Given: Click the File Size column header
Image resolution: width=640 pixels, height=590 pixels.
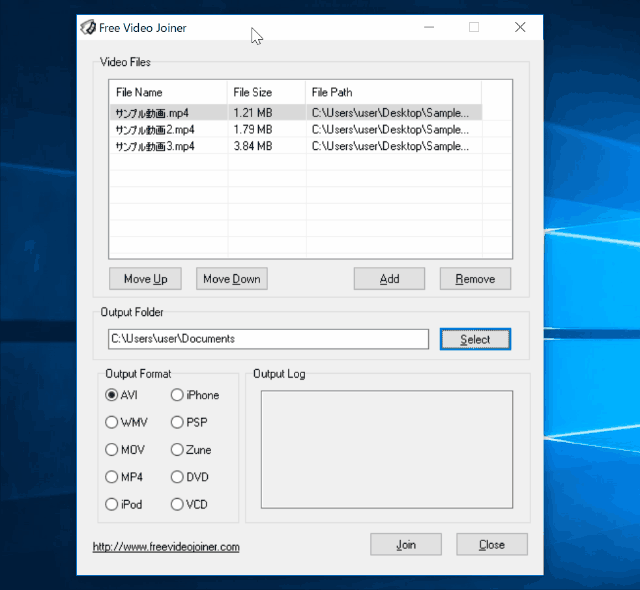Looking at the screenshot, I should [x=267, y=92].
